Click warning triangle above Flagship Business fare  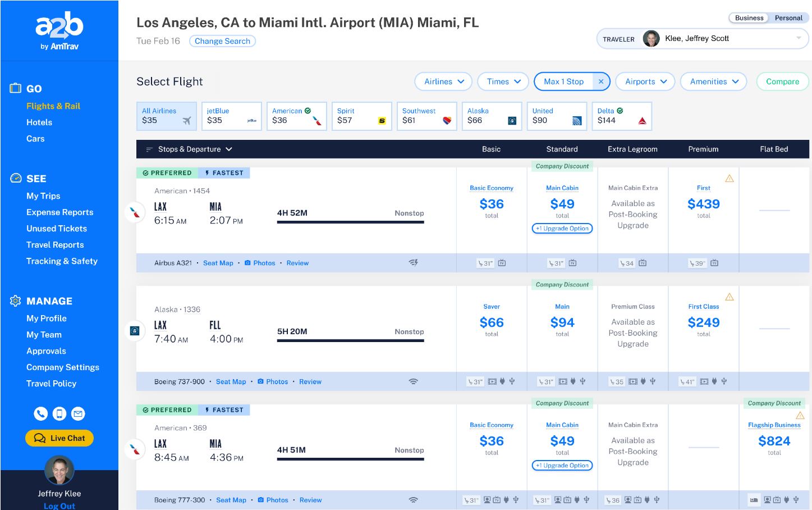tap(800, 415)
